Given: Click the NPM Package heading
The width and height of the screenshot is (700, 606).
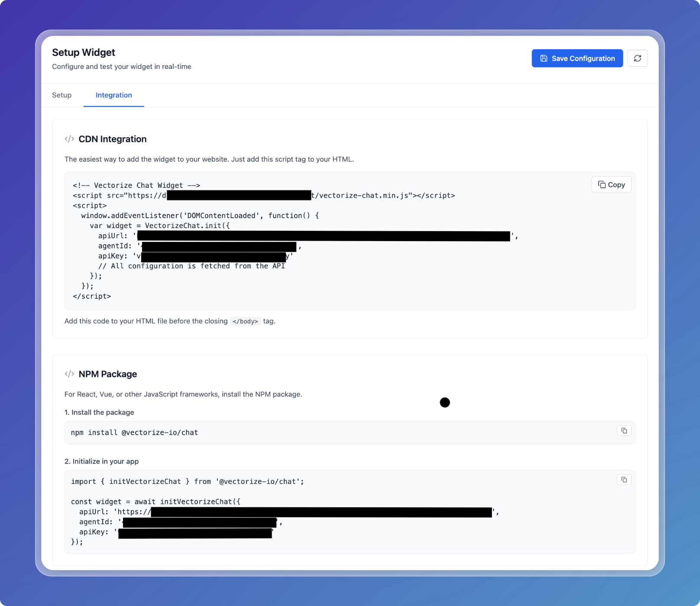Looking at the screenshot, I should pos(107,374).
